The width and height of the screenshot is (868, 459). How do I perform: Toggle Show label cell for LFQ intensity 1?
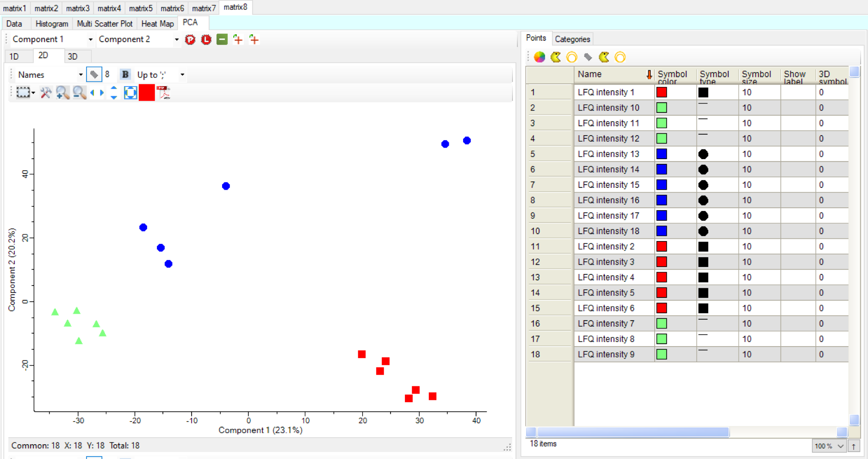[798, 93]
